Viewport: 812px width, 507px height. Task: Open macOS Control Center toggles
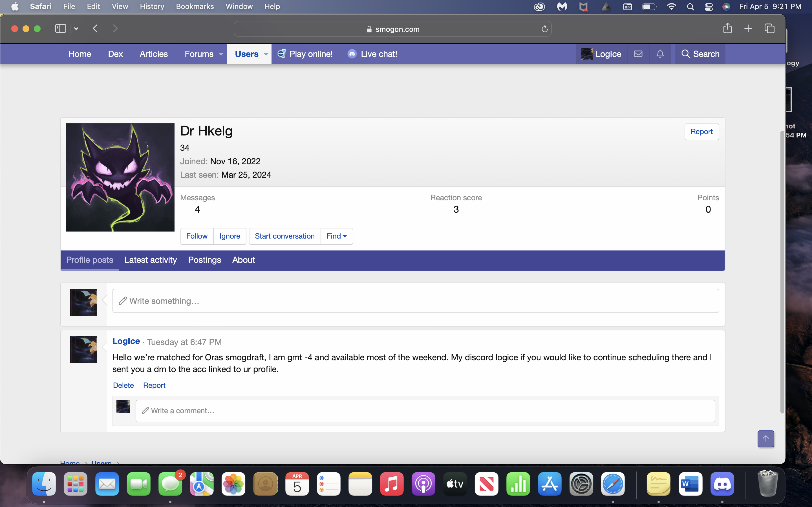click(708, 7)
